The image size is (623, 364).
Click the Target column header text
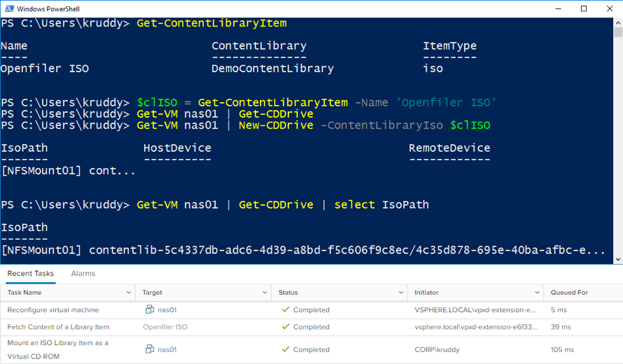152,293
